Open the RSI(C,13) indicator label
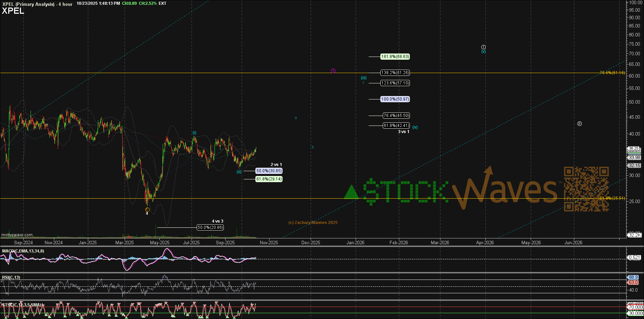Viewport: 644px width, 319px height. point(11,277)
